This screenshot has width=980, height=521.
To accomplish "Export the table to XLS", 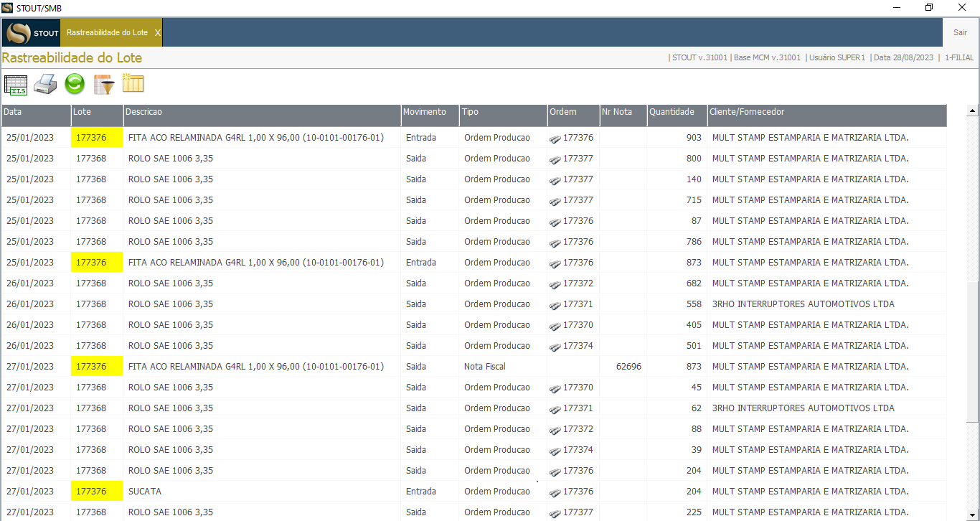I will coord(16,85).
